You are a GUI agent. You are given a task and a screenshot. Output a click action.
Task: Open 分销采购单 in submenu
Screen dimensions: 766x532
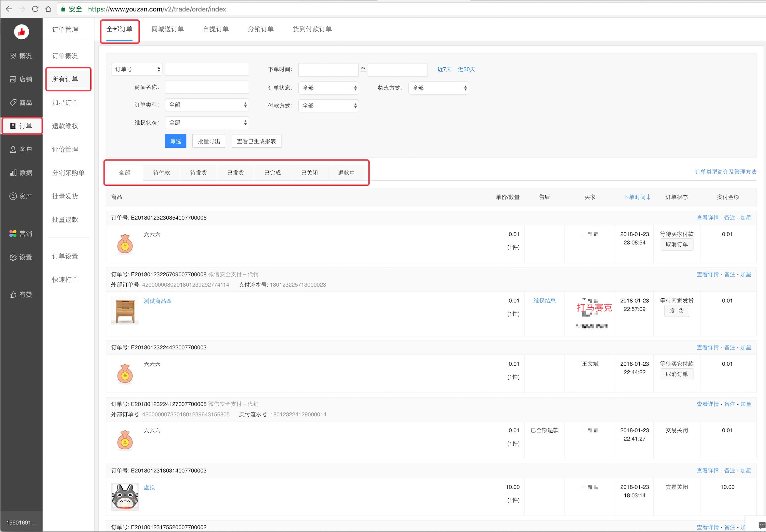(68, 173)
